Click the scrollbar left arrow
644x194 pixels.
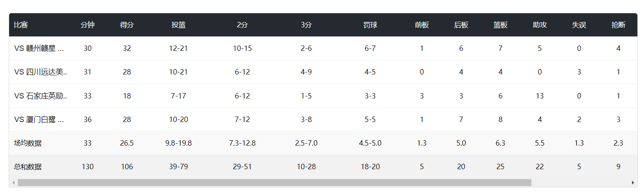coord(13,183)
